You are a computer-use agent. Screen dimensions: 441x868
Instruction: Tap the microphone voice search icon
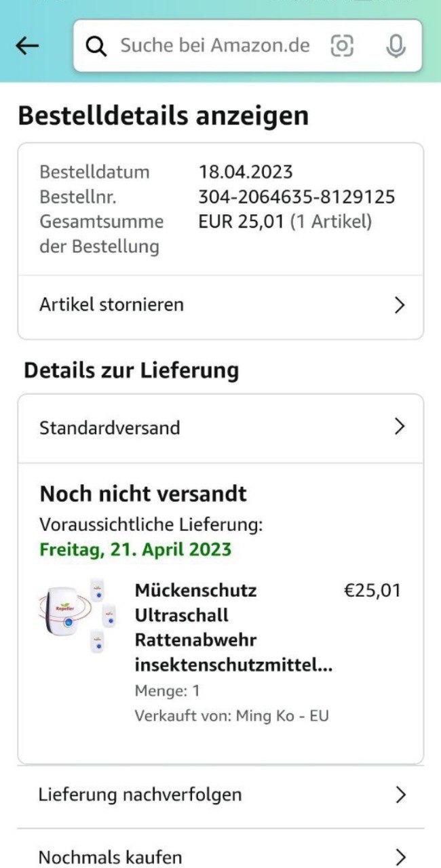click(x=396, y=45)
